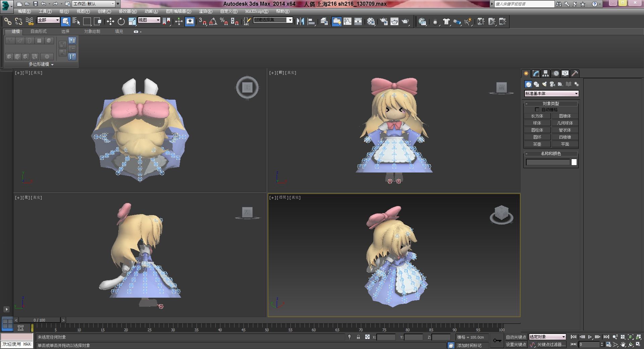Open Select by Name list icon
Image resolution: width=644 pixels, height=349 pixels.
click(76, 21)
